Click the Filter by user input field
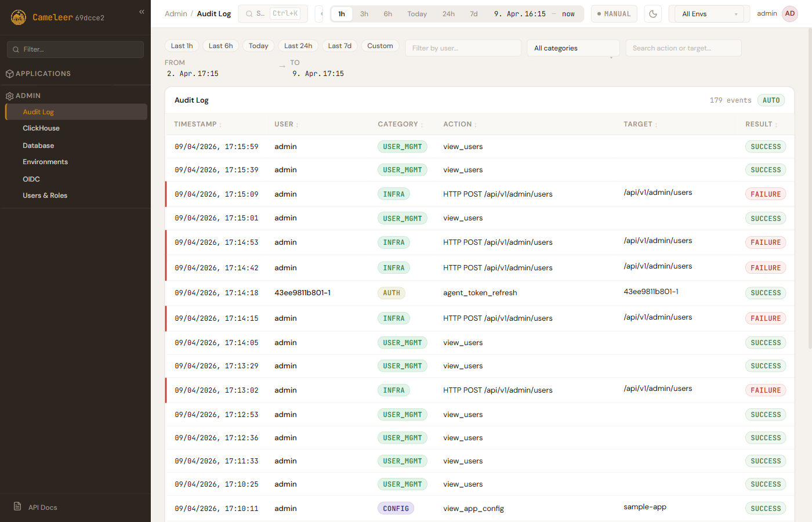 [463, 48]
